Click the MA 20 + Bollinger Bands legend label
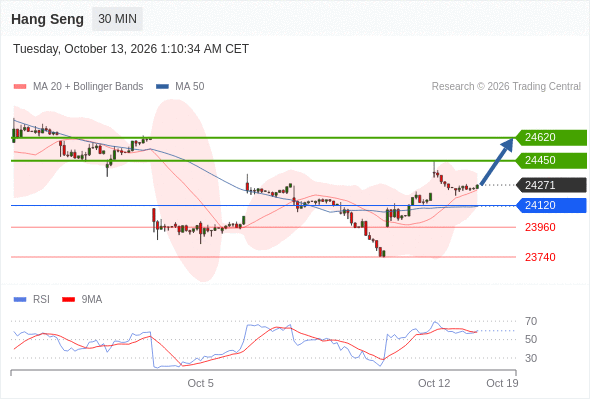The height and width of the screenshot is (400, 590). pos(88,87)
